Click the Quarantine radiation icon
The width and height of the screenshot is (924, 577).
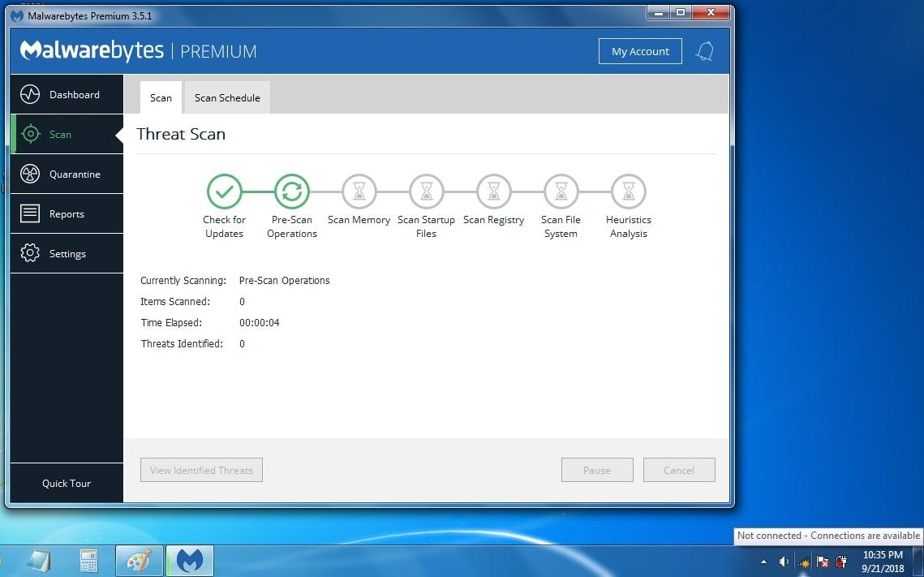click(x=30, y=174)
